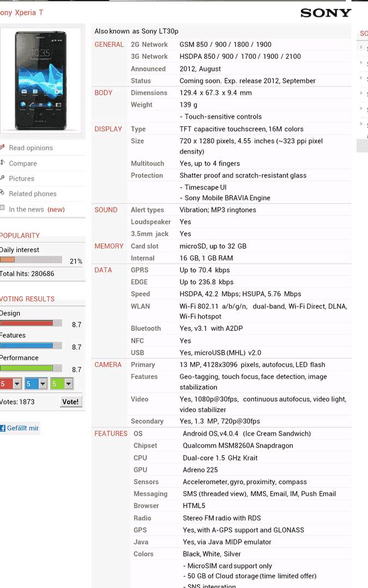
Task: Click the blue Features score bar
Action: (31, 345)
